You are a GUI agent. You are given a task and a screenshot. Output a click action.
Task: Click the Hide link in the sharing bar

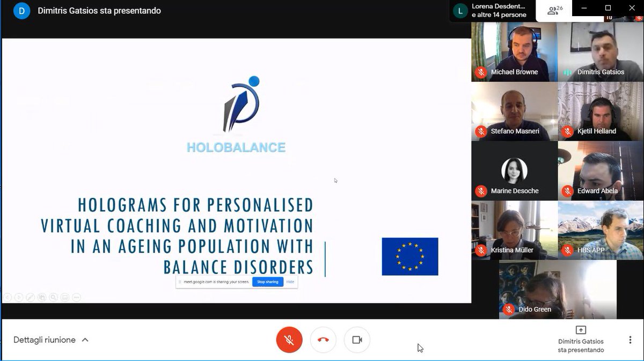pos(290,282)
